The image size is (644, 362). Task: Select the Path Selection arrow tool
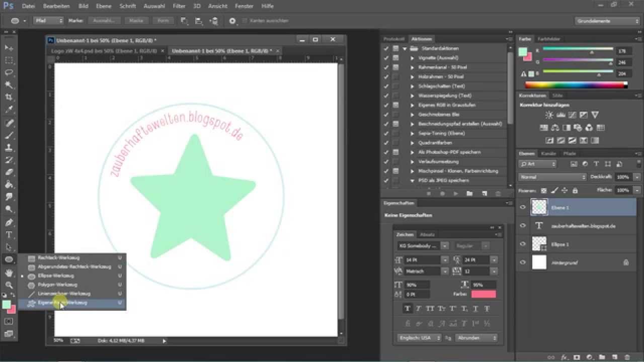(9, 247)
